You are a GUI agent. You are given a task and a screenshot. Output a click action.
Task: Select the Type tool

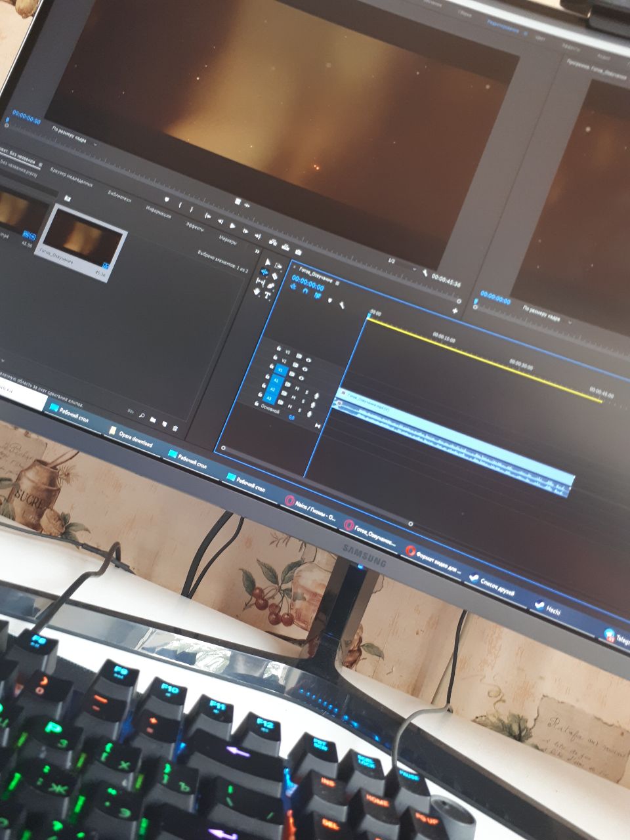pyautogui.click(x=267, y=295)
